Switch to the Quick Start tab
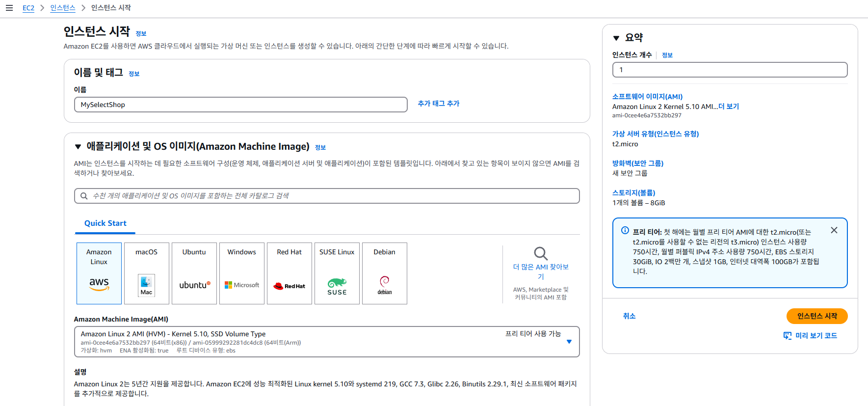Viewport: 868px width, 406px height. 105,223
